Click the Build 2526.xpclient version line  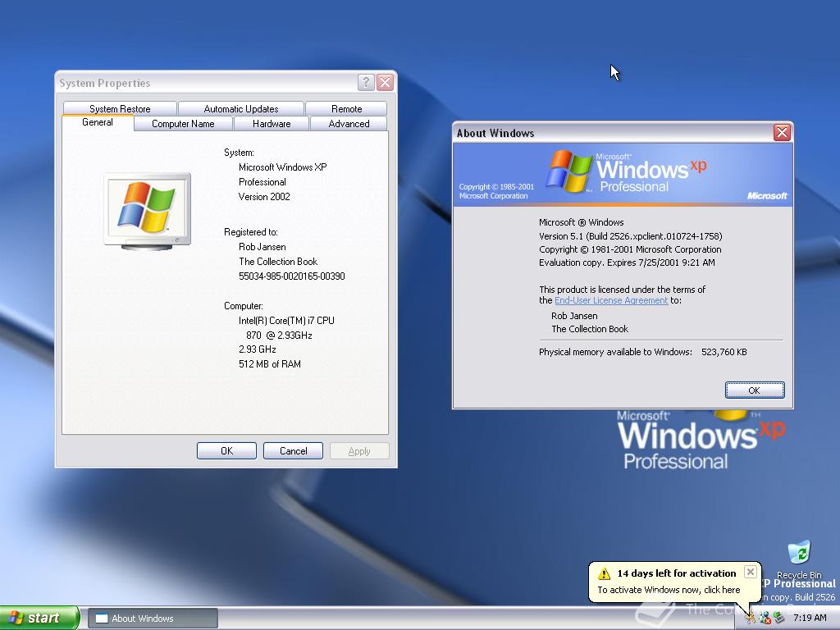click(x=631, y=236)
